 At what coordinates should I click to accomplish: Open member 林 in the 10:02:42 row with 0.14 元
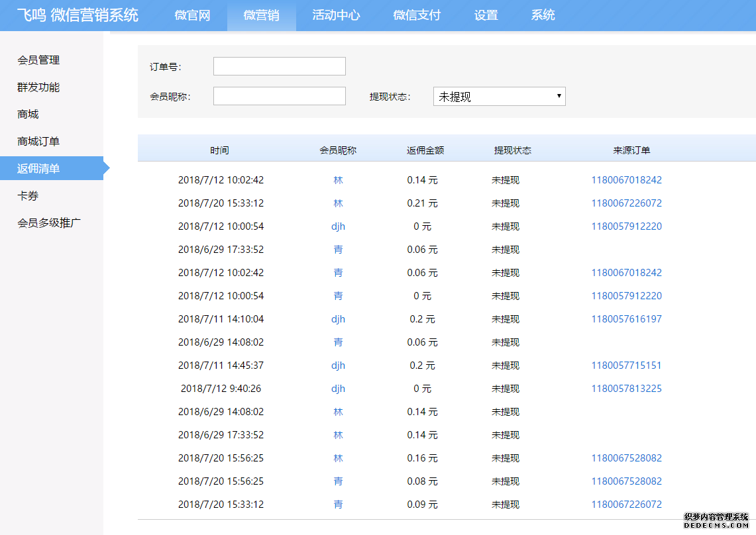(338, 180)
